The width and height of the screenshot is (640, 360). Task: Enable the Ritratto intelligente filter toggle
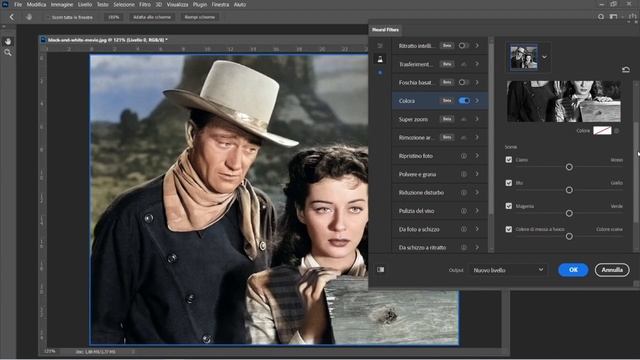tap(463, 46)
